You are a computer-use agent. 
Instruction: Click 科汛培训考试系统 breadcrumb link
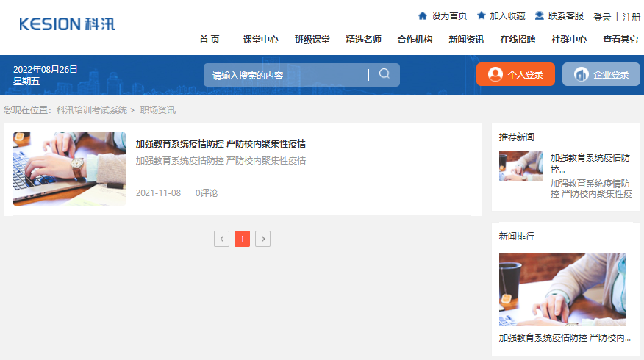pos(91,110)
